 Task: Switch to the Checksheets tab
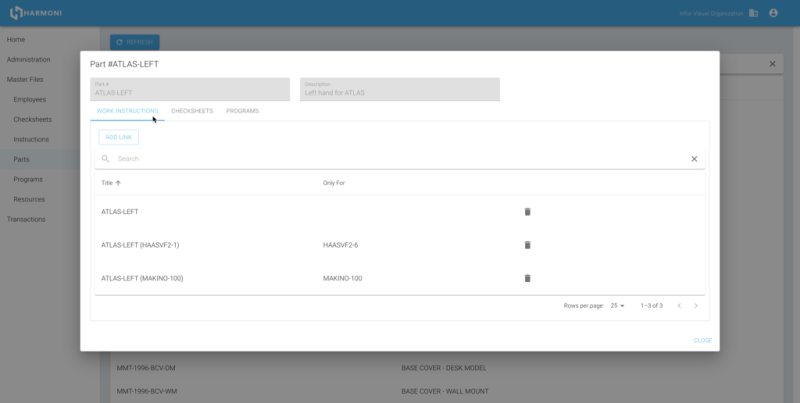click(191, 111)
